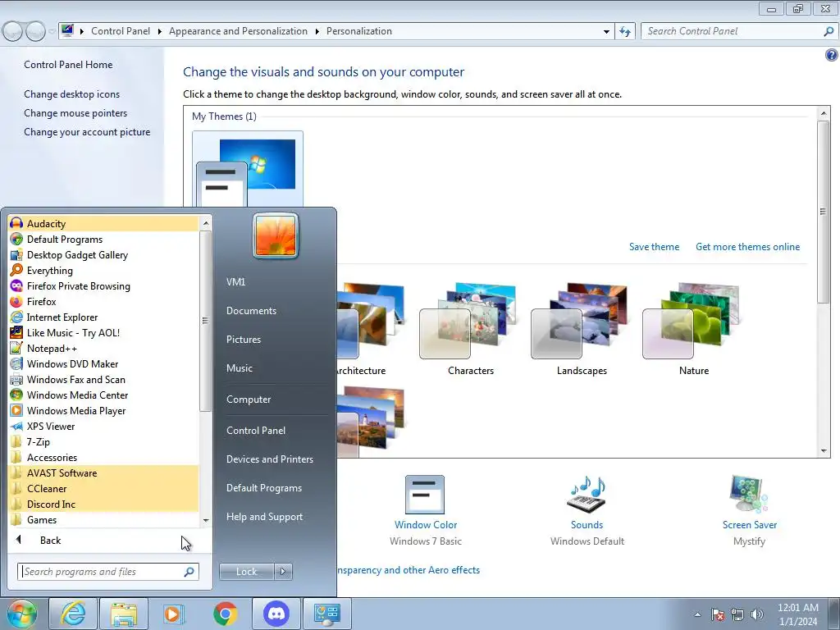Viewport: 840px width, 630px height.
Task: Click the Lock button
Action: 246,572
